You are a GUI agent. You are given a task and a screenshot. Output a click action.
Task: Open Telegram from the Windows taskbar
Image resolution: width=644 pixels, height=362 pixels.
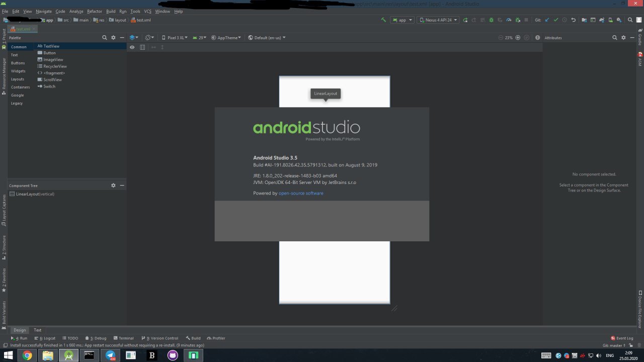click(x=110, y=355)
